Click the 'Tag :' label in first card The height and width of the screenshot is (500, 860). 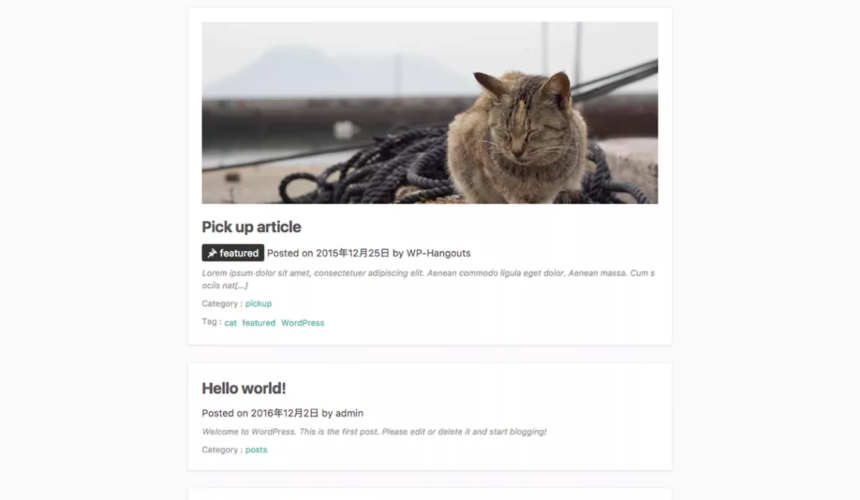(211, 322)
